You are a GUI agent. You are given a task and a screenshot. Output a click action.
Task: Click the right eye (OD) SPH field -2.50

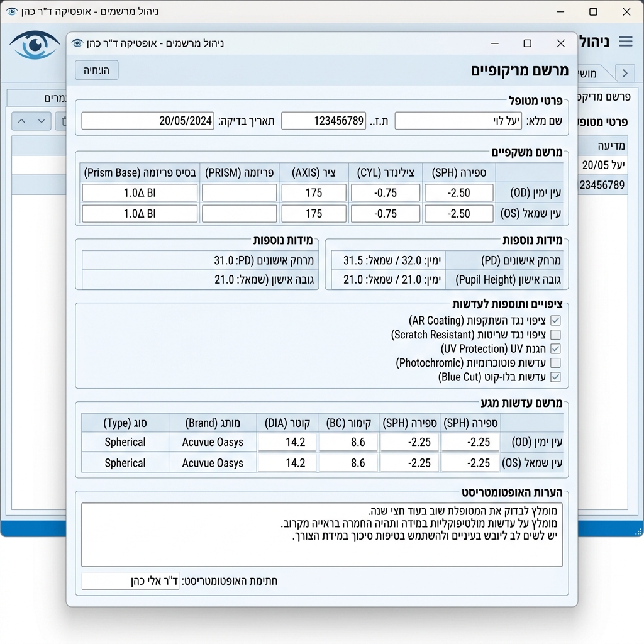[458, 192]
